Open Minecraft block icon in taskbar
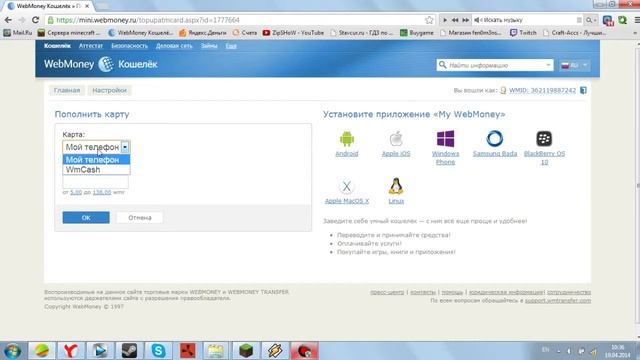The image size is (640, 360). click(x=246, y=351)
